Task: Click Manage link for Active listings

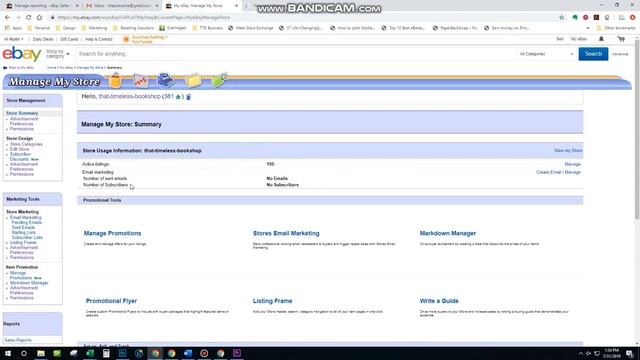Action: 572,164
